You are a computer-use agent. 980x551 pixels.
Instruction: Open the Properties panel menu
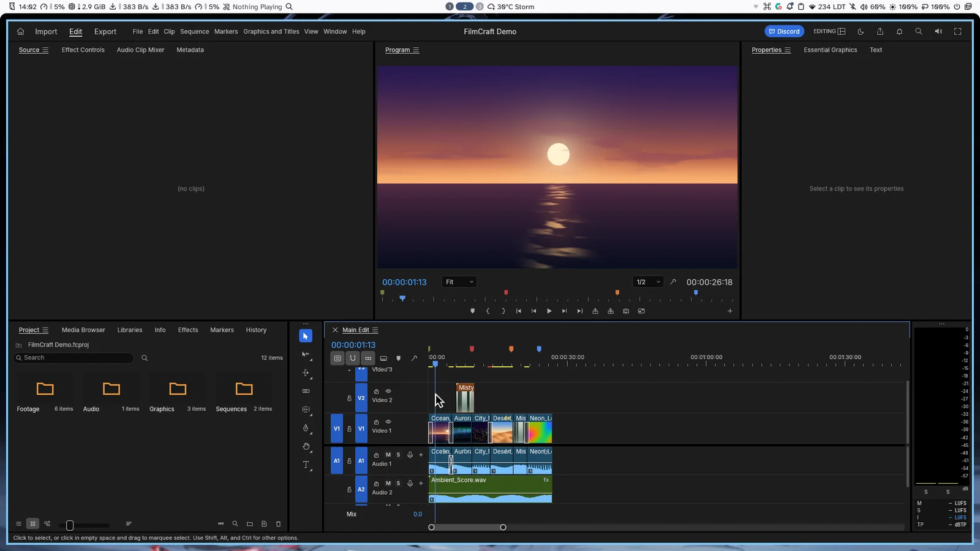[x=787, y=50]
